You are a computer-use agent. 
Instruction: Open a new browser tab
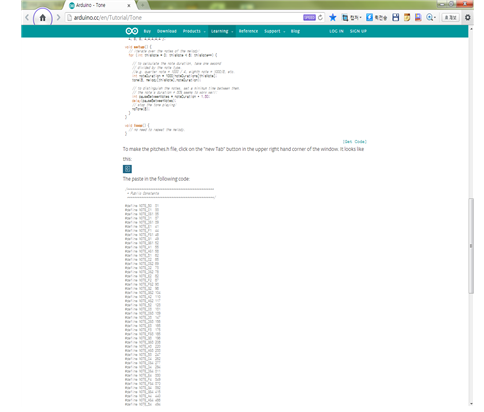point(142,5)
